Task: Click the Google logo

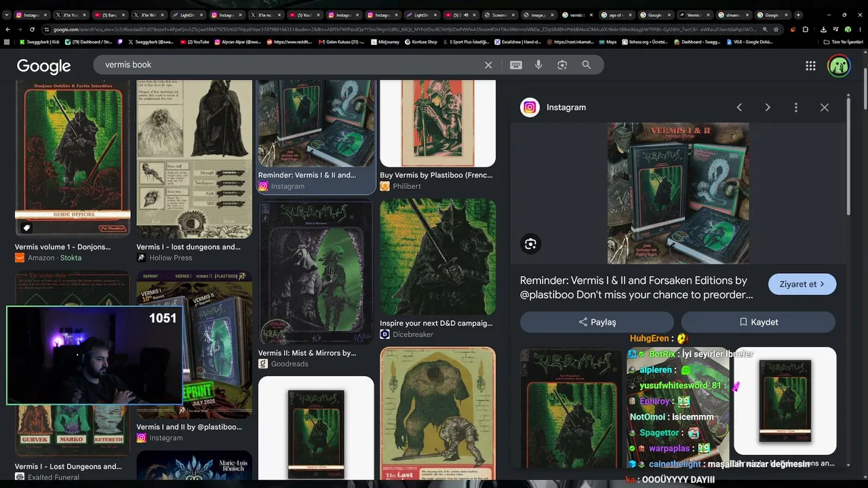Action: [x=43, y=66]
